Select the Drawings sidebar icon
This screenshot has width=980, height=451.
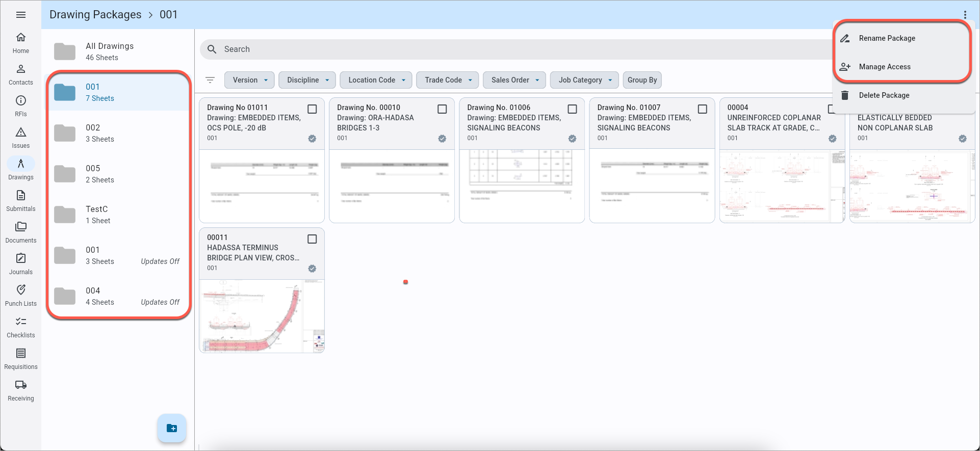pyautogui.click(x=21, y=164)
